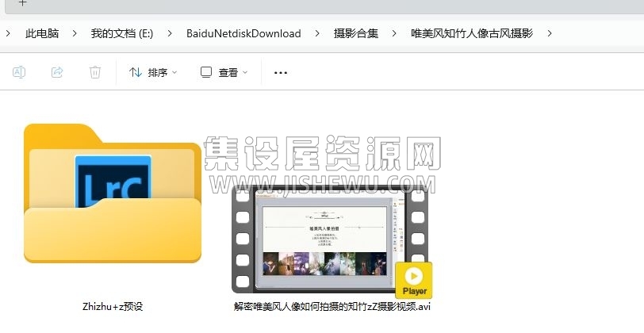Expand chevron after 摄影合集 breadcrumb
Image resolution: width=644 pixels, height=333 pixels.
coord(394,33)
